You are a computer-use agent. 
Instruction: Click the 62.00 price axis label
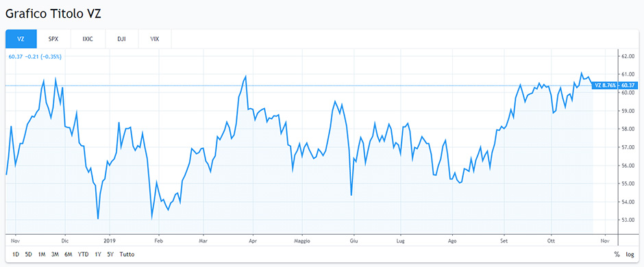[629, 56]
